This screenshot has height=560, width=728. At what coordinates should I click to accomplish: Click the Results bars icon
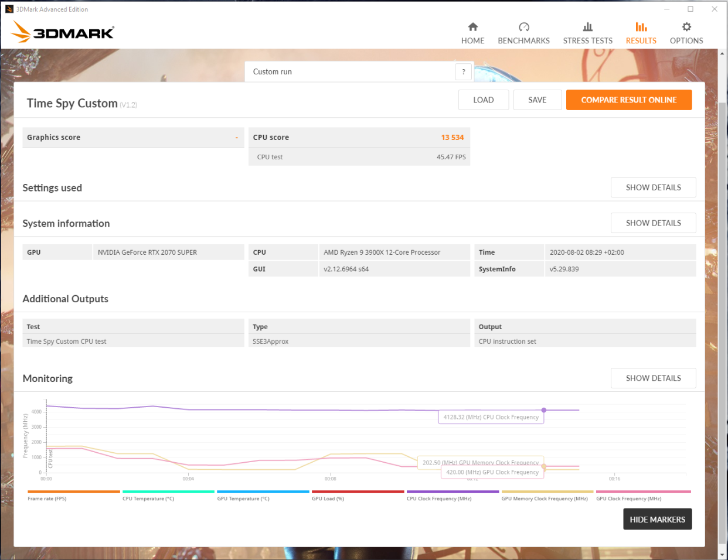click(x=641, y=27)
